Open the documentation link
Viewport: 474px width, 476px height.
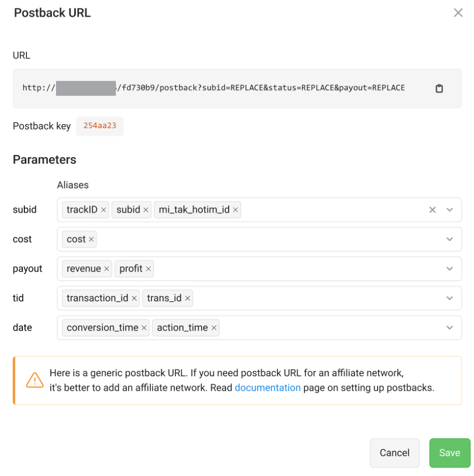268,388
